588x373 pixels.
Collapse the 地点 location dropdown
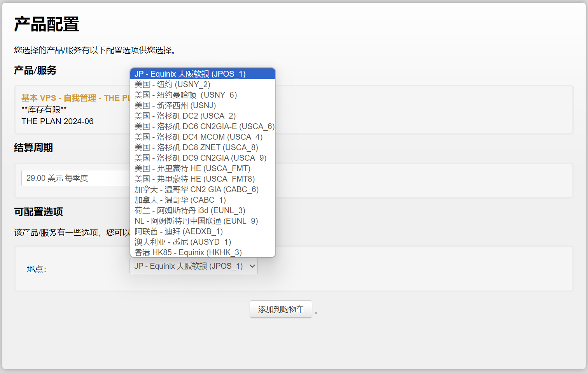[x=193, y=266]
